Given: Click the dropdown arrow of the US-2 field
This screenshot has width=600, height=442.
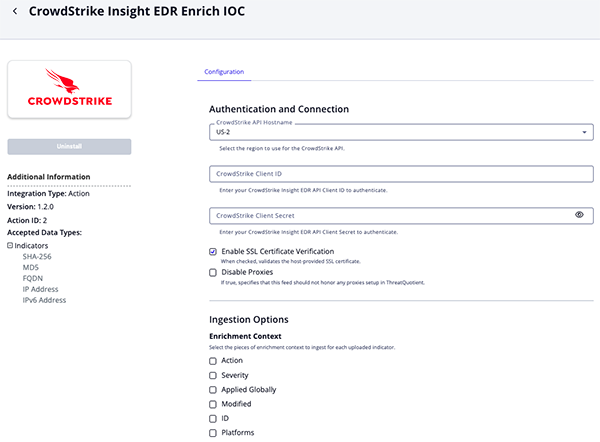Looking at the screenshot, I should [584, 132].
